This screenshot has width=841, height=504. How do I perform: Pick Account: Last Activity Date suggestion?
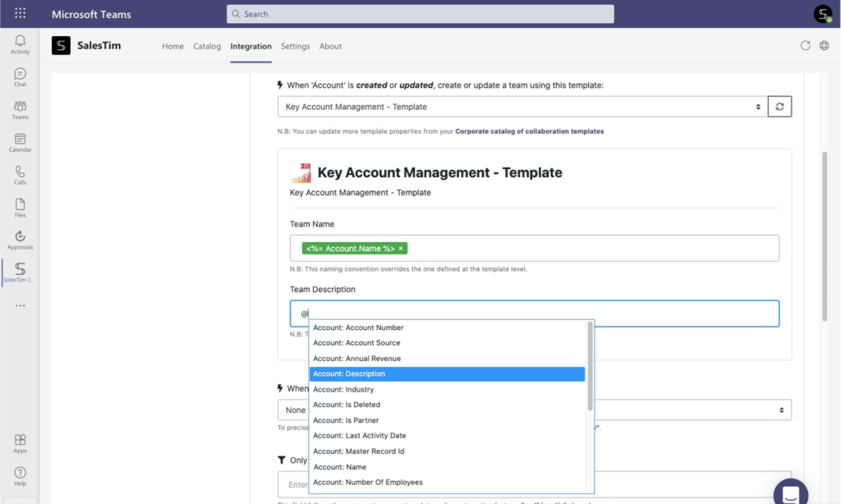[x=447, y=436]
